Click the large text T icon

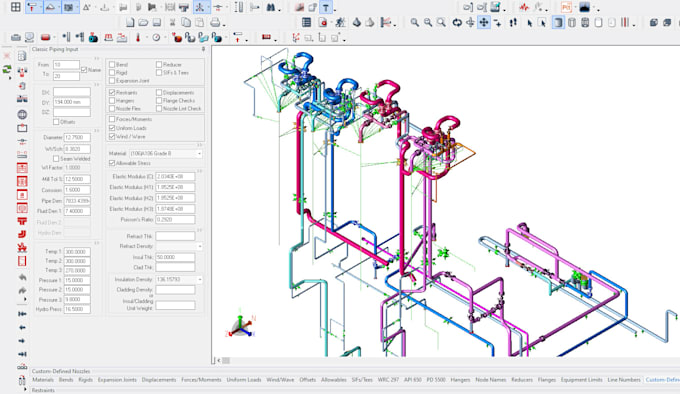pyautogui.click(x=326, y=7)
